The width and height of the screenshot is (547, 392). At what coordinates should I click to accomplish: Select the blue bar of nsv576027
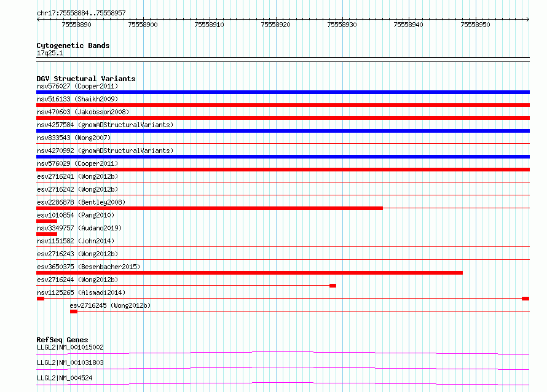tap(283, 92)
